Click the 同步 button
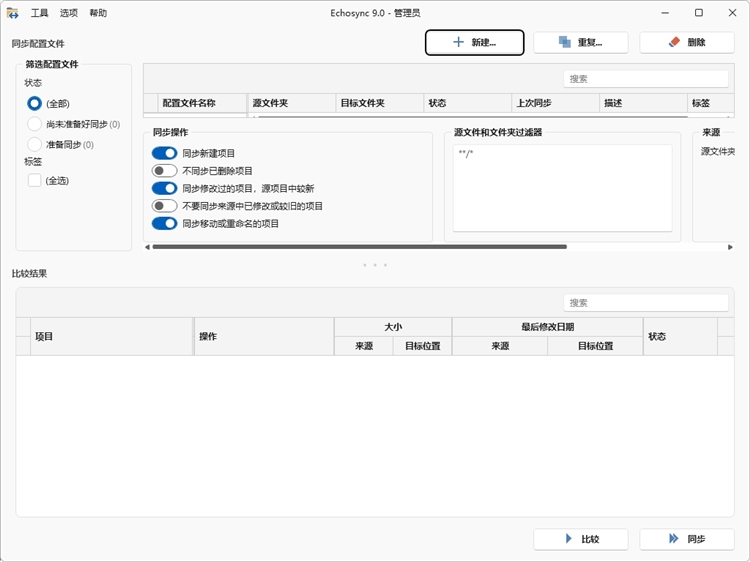Viewport: 750px width, 562px height. coord(687,539)
